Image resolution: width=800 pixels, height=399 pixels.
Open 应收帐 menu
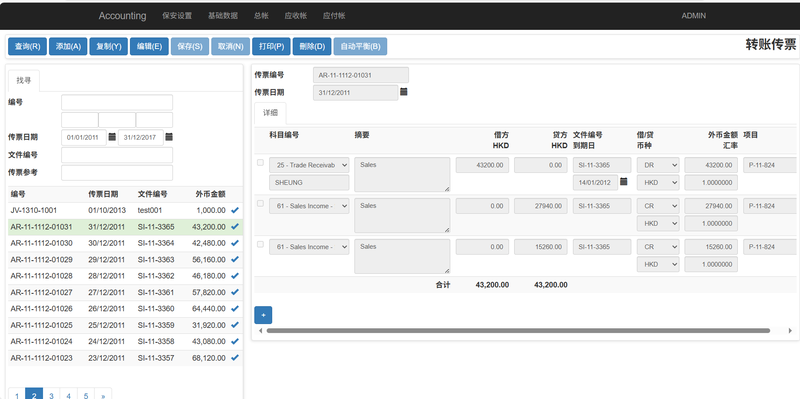point(296,16)
